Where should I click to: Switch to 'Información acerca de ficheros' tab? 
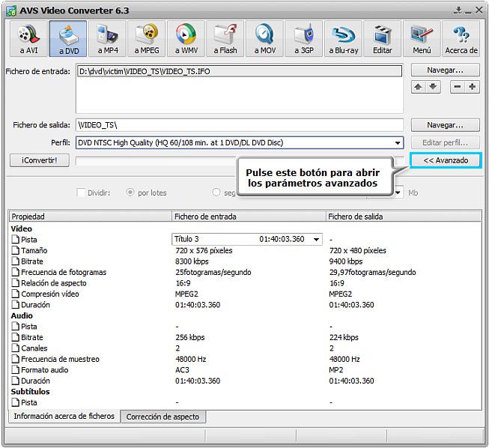pos(64,417)
